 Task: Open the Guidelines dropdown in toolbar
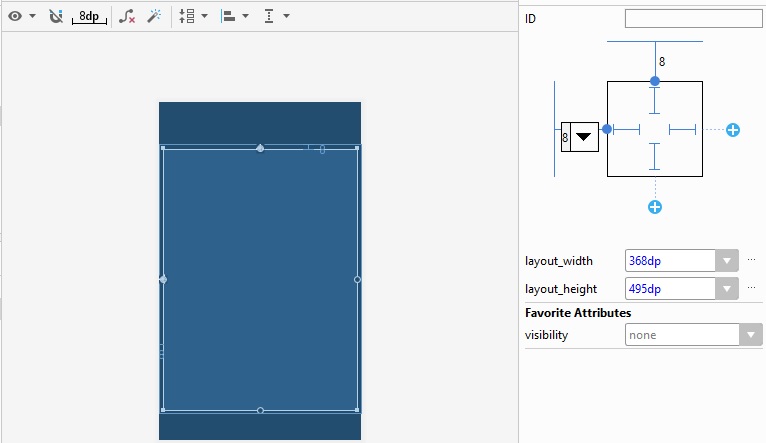point(276,16)
